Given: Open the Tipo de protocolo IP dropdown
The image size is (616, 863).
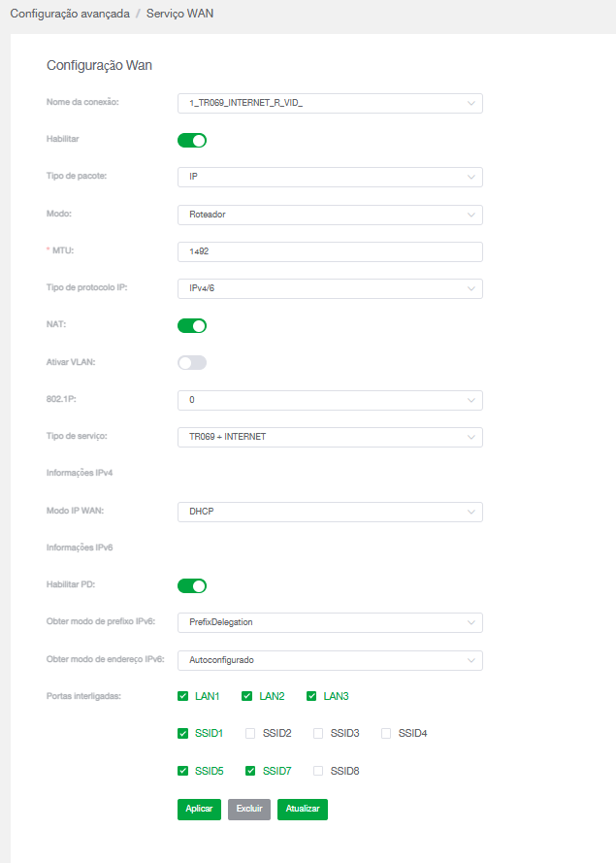Looking at the screenshot, I should tap(330, 289).
